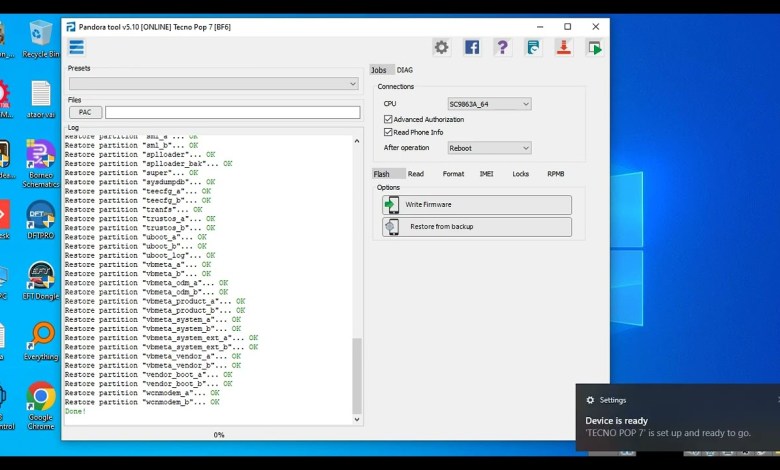Open Borneo Schematics desktop shortcut

click(41, 162)
